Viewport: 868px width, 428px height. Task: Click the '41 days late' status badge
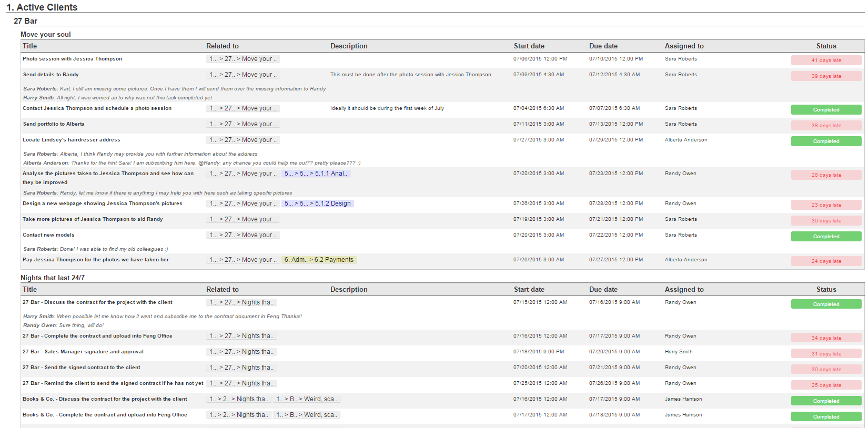pyautogui.click(x=826, y=60)
